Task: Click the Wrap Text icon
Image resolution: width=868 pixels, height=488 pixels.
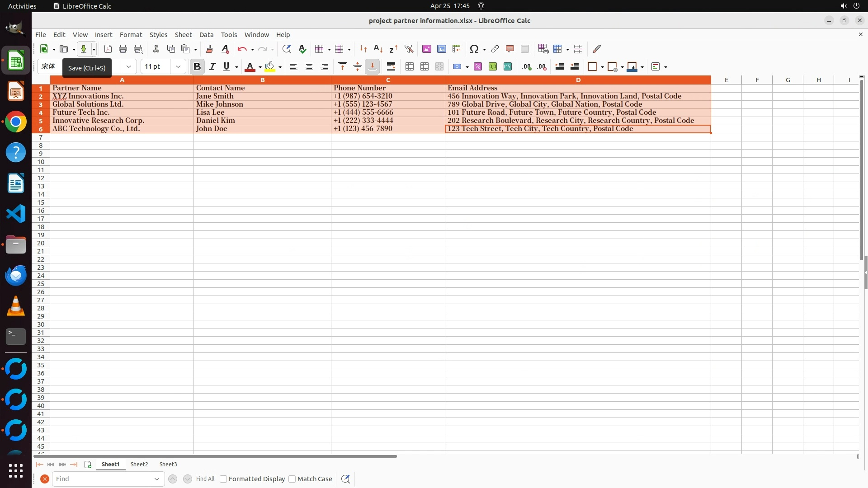Action: pyautogui.click(x=391, y=66)
